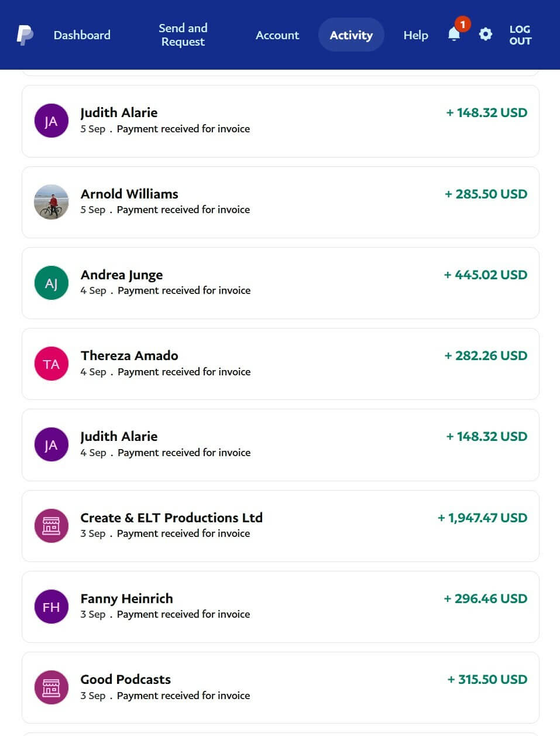This screenshot has height=736, width=560.
Task: Click Thereza Amado TA avatar
Action: 51,364
